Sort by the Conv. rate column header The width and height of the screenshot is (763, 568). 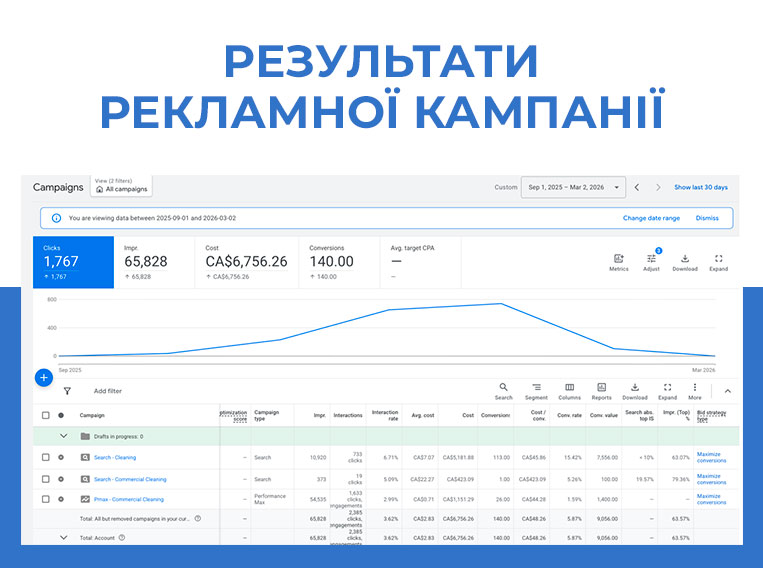tap(569, 415)
